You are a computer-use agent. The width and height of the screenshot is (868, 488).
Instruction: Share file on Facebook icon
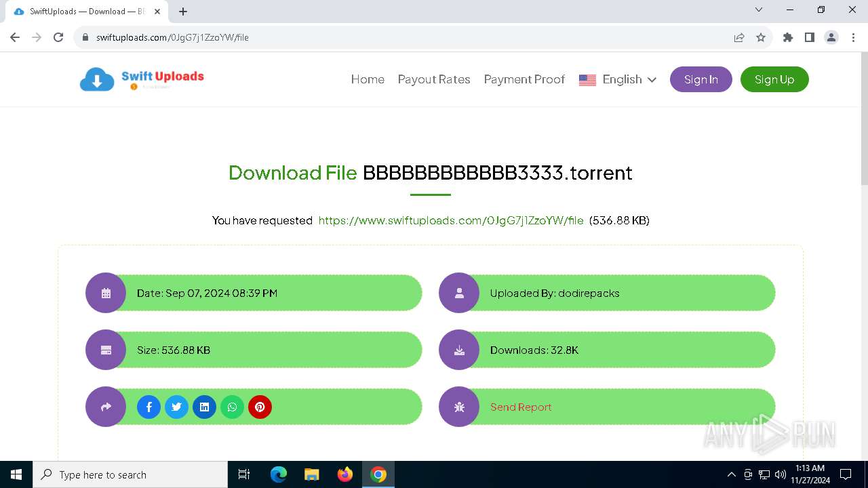pyautogui.click(x=149, y=407)
